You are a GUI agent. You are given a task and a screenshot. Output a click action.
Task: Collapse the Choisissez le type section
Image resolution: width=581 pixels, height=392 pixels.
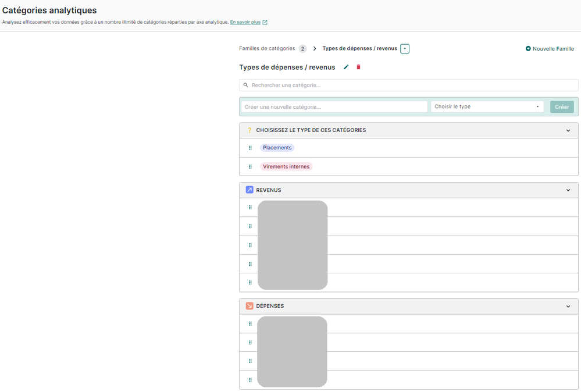(x=568, y=130)
